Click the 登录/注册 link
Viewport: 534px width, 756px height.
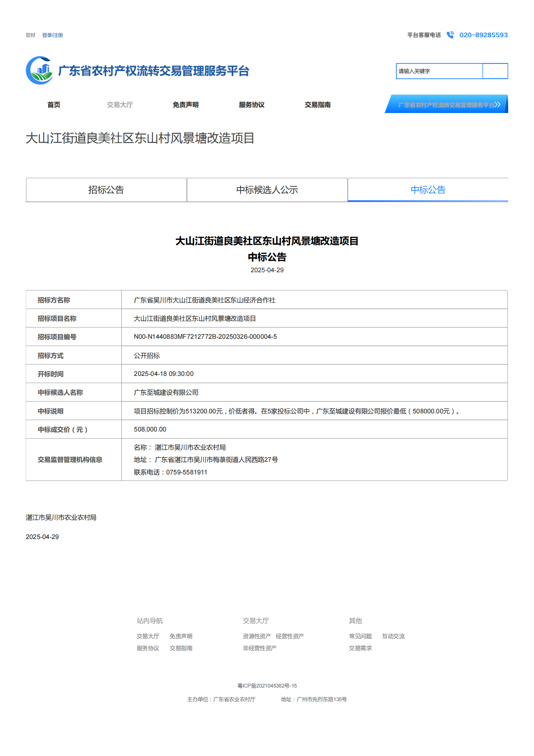(x=53, y=35)
